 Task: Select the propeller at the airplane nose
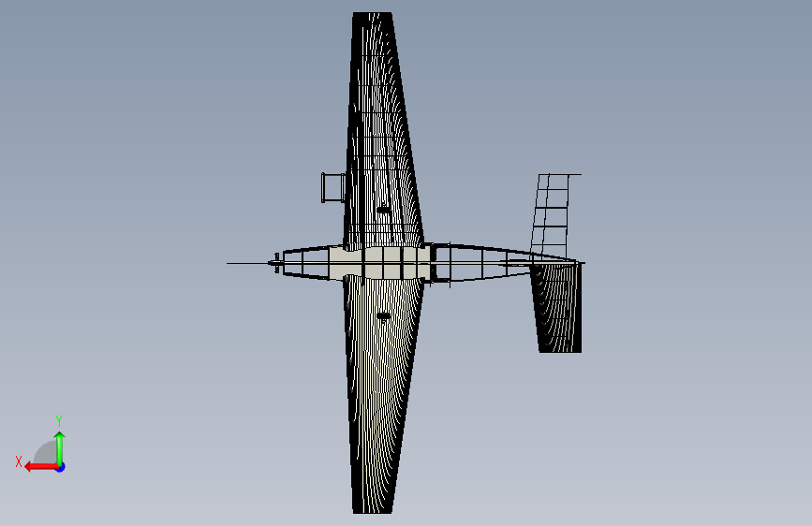(x=277, y=263)
